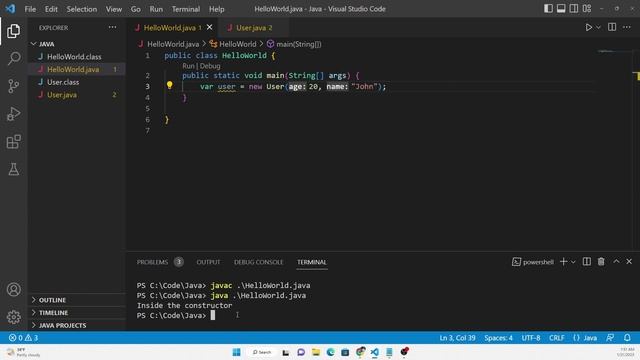
Task: Open the Edit menu
Action: (x=51, y=9)
